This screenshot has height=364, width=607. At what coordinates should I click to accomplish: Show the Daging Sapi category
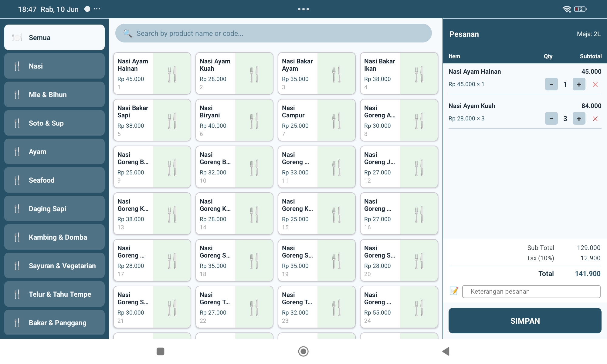[55, 208]
